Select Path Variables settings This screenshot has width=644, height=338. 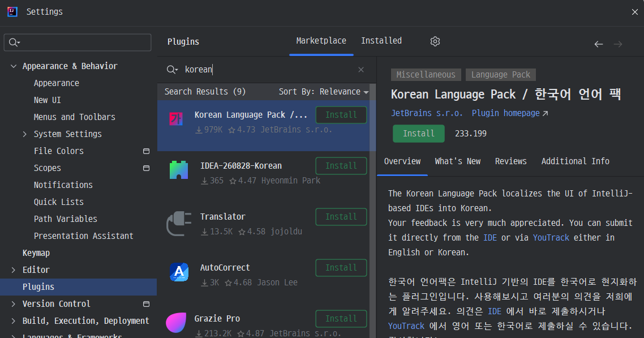point(65,219)
